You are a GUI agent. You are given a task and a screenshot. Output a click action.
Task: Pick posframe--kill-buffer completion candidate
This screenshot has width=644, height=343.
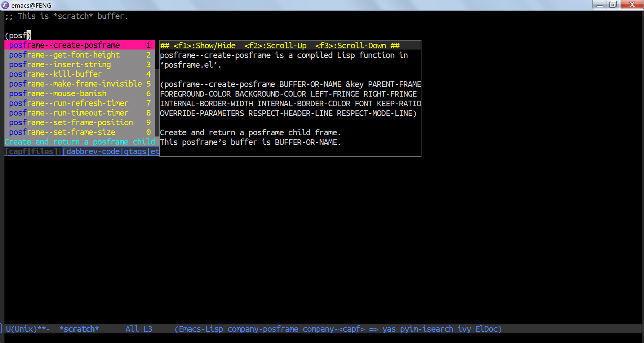pos(79,74)
